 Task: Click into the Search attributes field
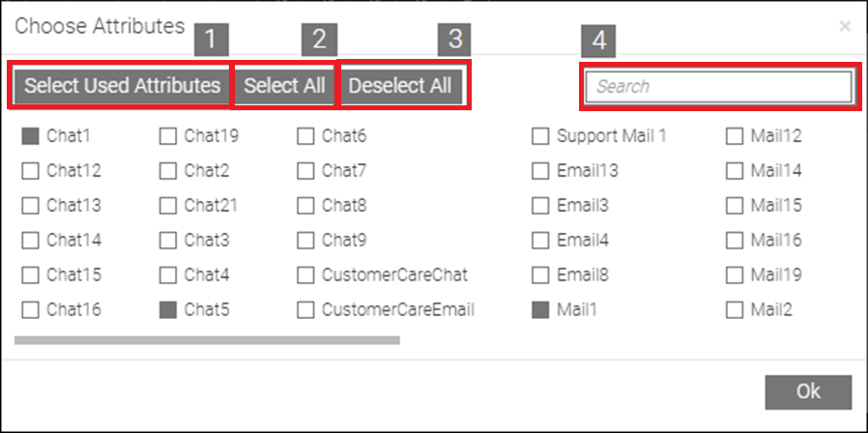pyautogui.click(x=719, y=87)
